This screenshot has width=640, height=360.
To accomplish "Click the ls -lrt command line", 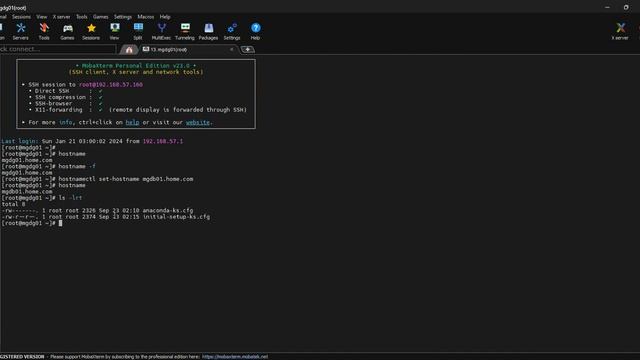I will (42, 198).
